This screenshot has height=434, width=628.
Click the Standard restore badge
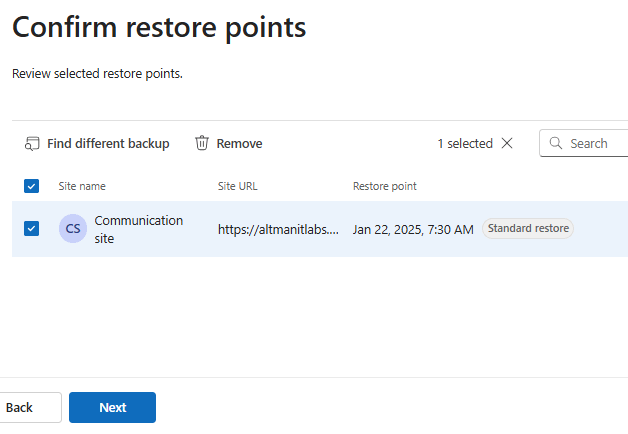pyautogui.click(x=528, y=229)
